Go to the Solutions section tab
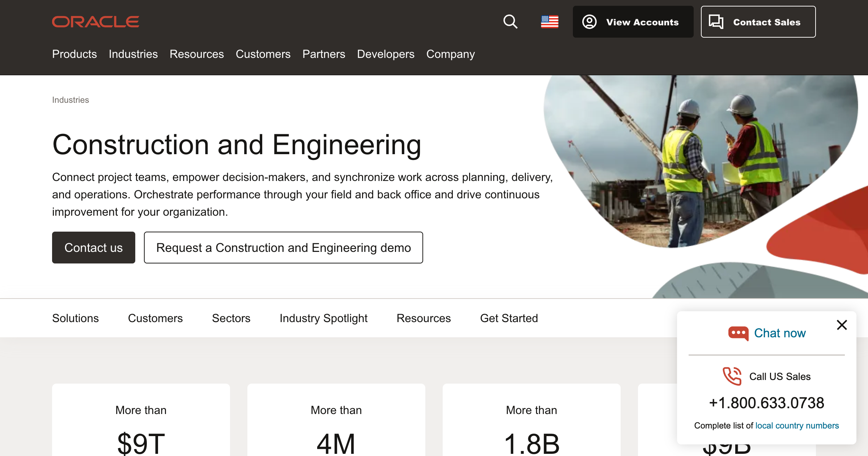This screenshot has height=456, width=868. click(75, 318)
